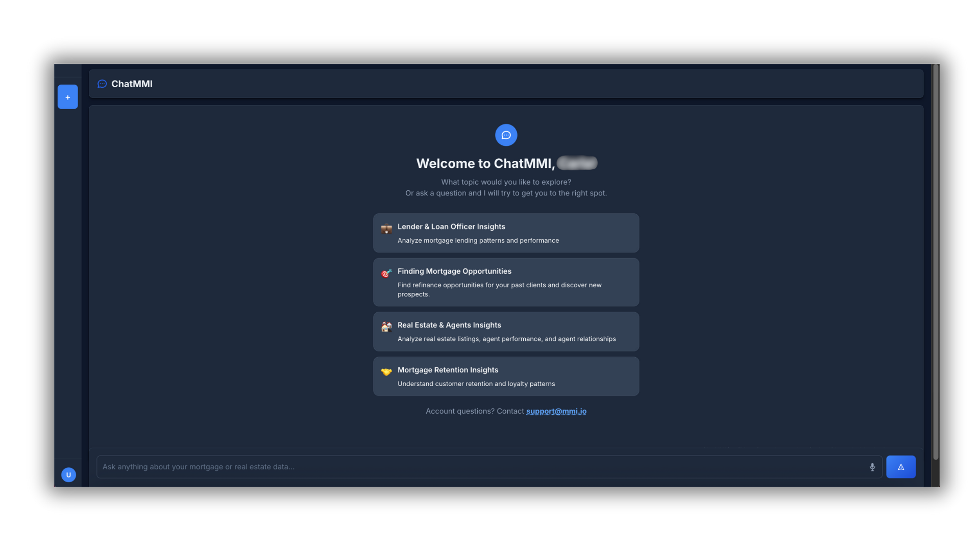The height and width of the screenshot is (551, 980).
Task: Click the large blue chat bubble logo
Action: (x=506, y=135)
